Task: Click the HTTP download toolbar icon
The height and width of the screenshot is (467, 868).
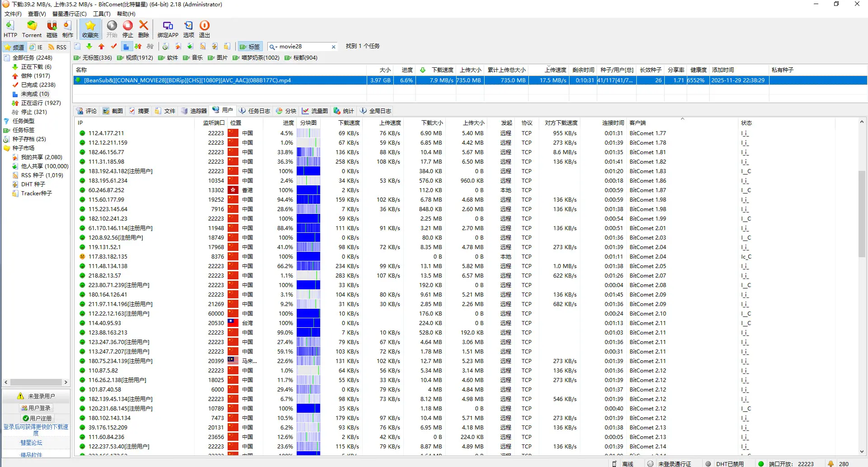Action: coord(10,29)
